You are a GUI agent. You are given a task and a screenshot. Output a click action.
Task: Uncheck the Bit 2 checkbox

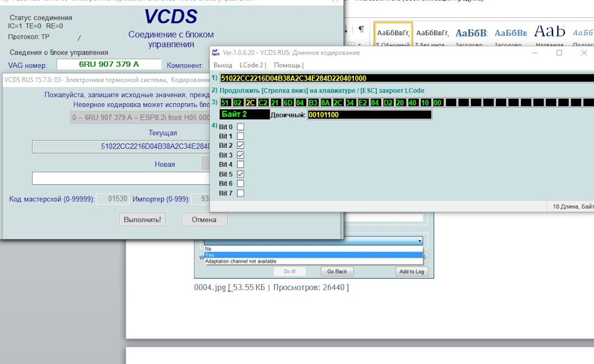pyautogui.click(x=240, y=145)
